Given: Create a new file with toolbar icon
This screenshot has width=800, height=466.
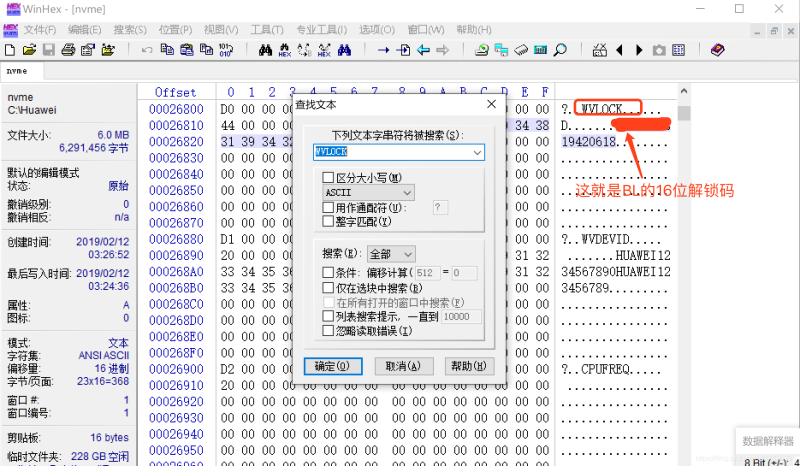Looking at the screenshot, I should [10, 50].
